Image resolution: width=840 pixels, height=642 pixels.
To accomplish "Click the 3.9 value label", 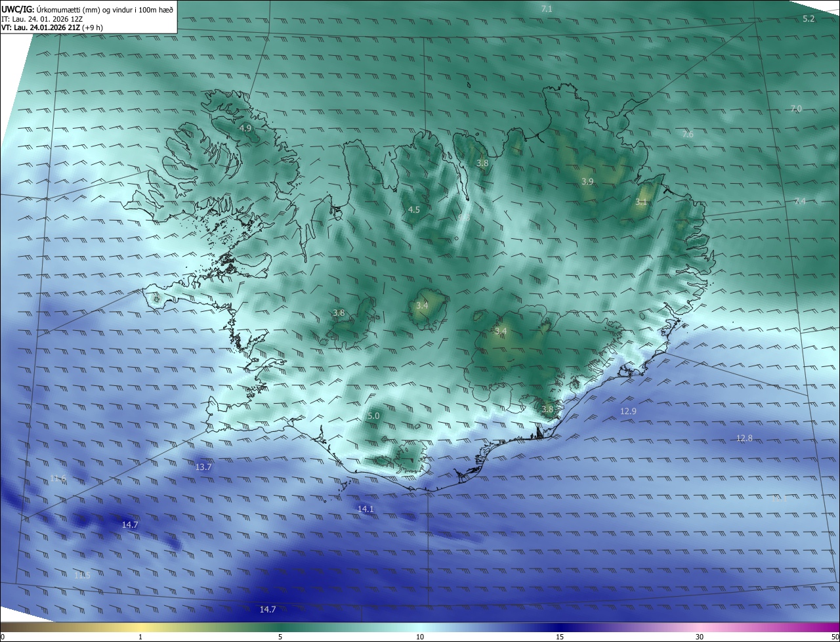I will [587, 181].
